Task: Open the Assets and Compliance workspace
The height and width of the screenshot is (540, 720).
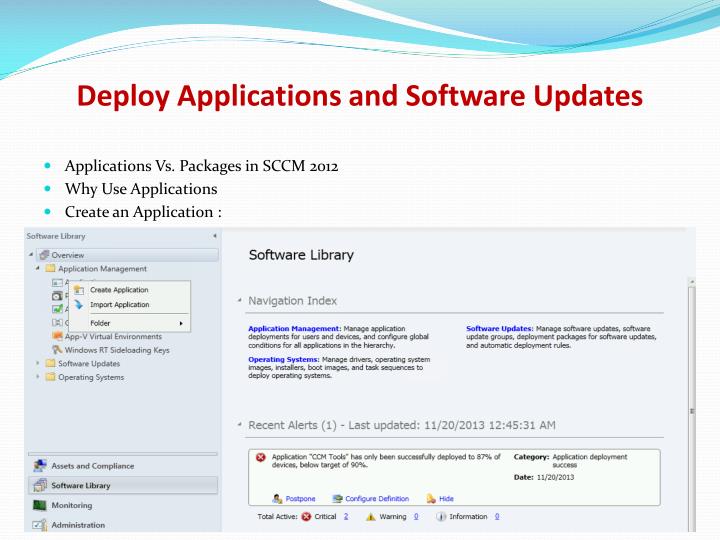Action: click(x=123, y=466)
